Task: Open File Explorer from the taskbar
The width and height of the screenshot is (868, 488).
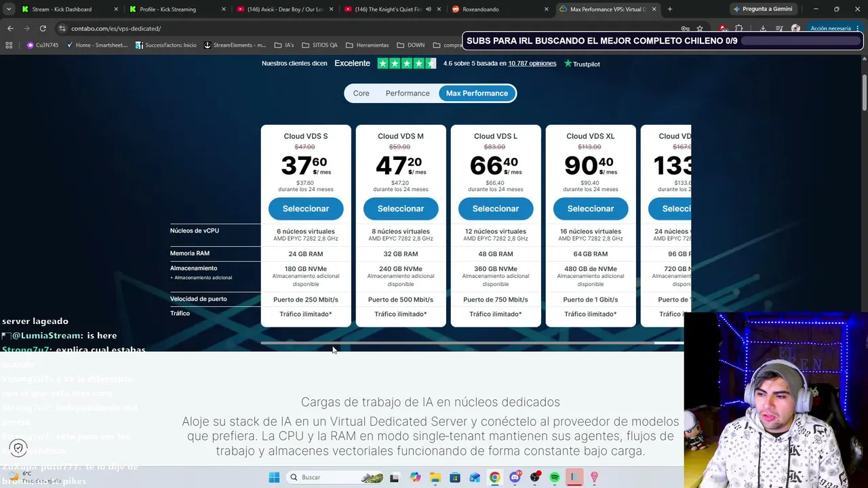Action: click(x=435, y=477)
